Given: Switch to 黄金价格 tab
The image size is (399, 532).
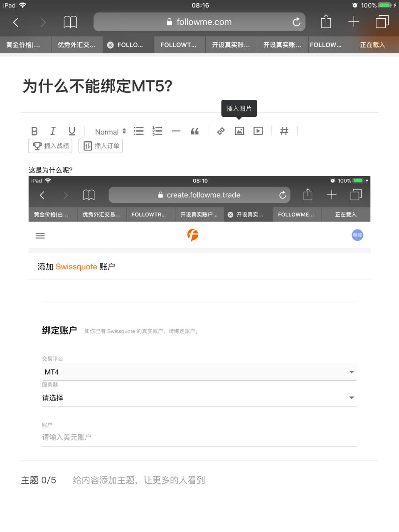Looking at the screenshot, I should point(25,45).
